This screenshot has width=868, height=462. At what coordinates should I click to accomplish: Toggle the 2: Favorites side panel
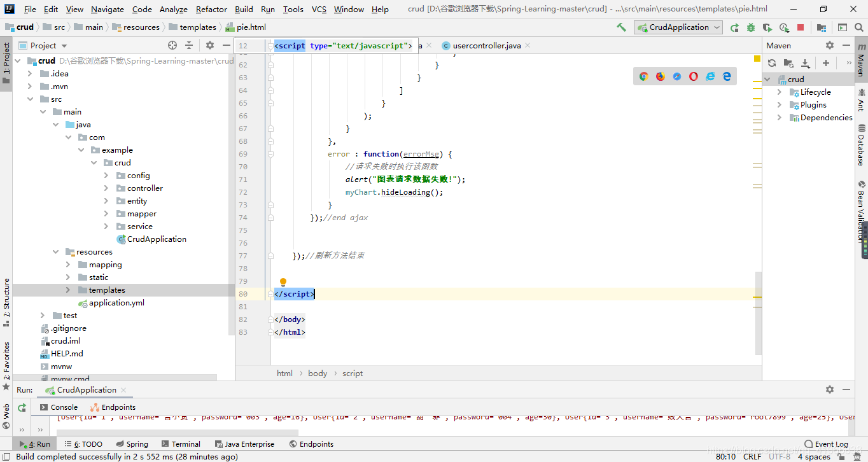(x=6, y=366)
